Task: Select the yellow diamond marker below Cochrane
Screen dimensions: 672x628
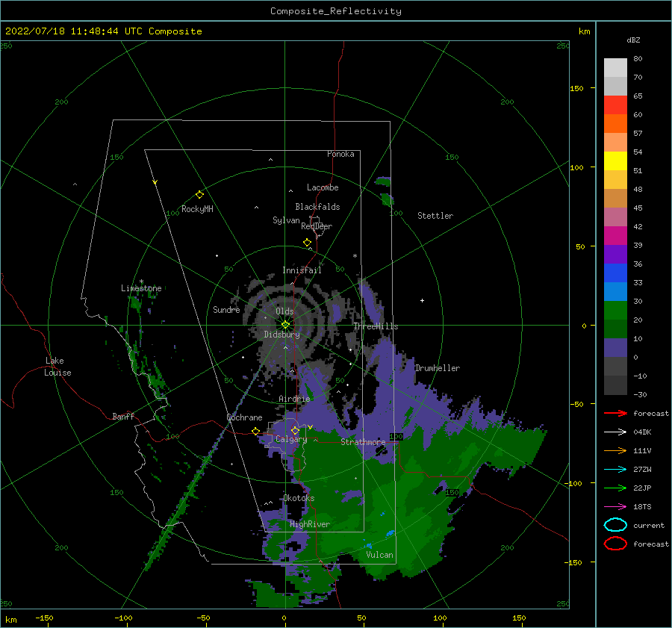Action: [255, 431]
